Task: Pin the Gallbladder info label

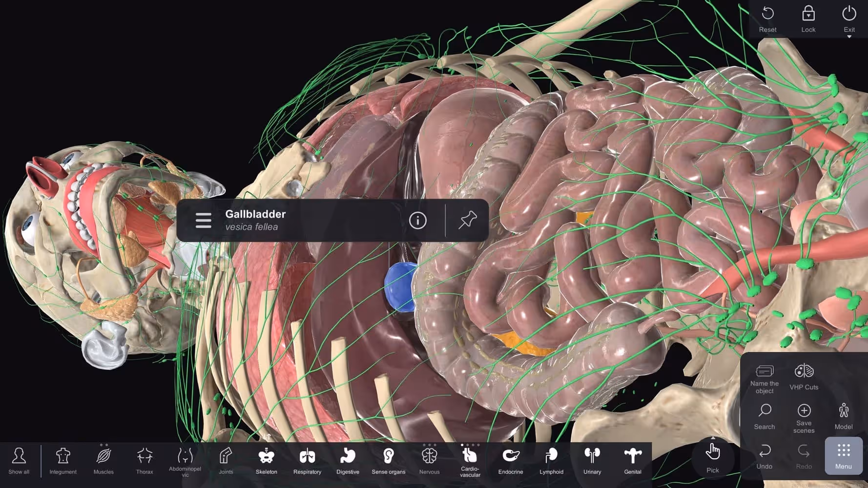Action: tap(467, 221)
